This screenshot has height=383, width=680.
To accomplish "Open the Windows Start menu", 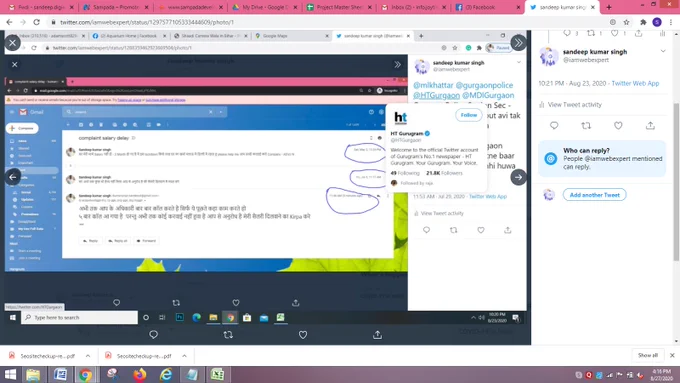I will [x=10, y=374].
